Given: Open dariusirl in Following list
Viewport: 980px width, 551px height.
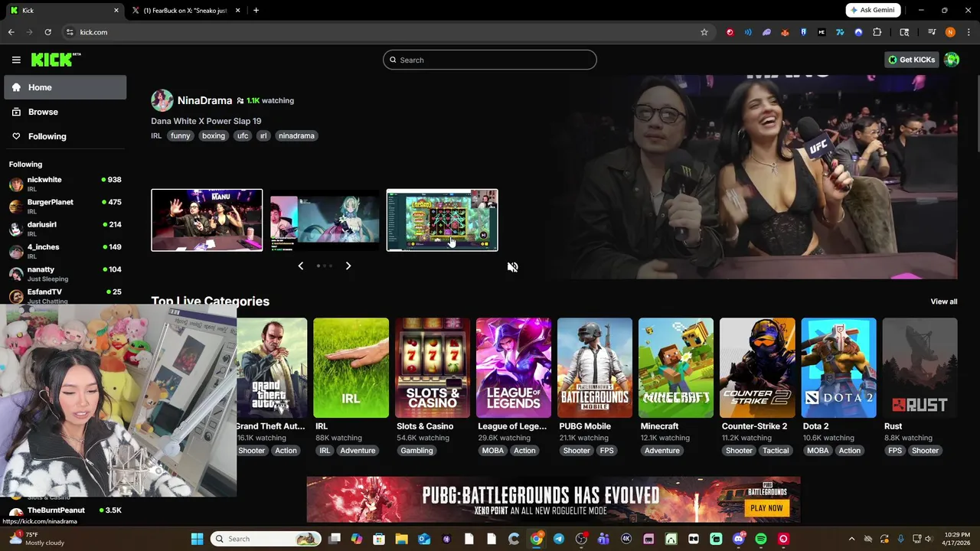Looking at the screenshot, I should click(x=65, y=228).
